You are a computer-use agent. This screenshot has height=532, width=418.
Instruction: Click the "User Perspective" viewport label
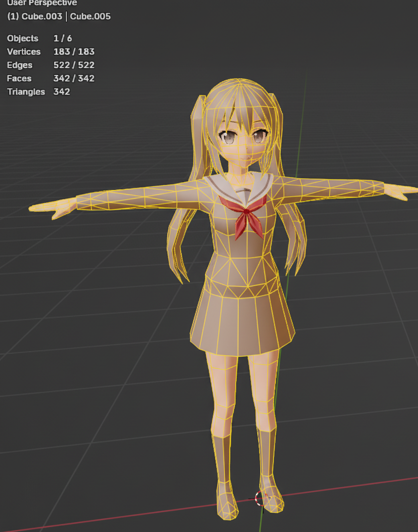42,3
